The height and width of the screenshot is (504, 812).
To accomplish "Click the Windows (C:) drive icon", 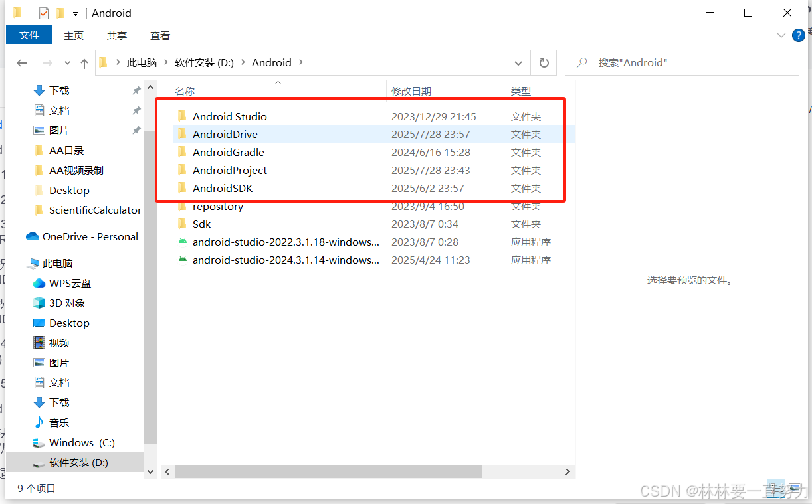I will click(x=39, y=443).
